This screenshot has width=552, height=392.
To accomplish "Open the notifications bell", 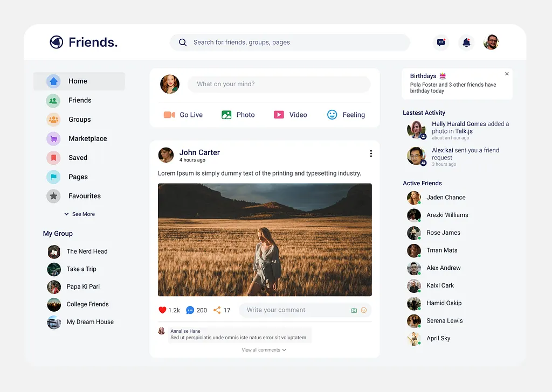I will tap(466, 43).
